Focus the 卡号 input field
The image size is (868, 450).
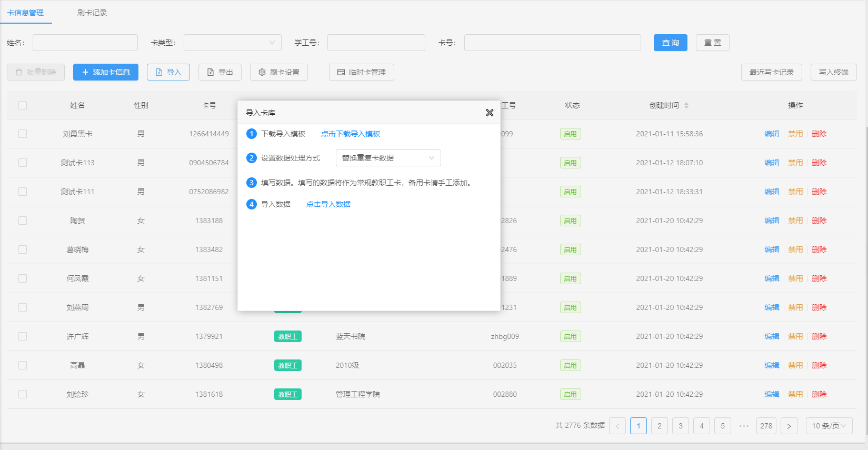point(553,43)
